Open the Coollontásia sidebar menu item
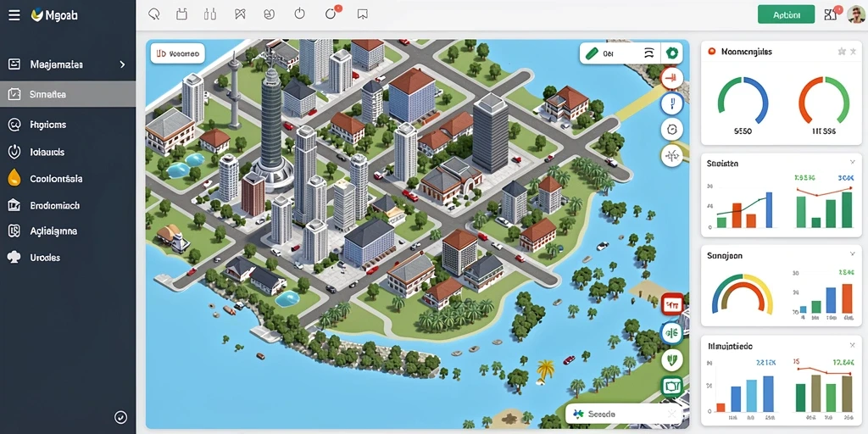 [x=68, y=179]
